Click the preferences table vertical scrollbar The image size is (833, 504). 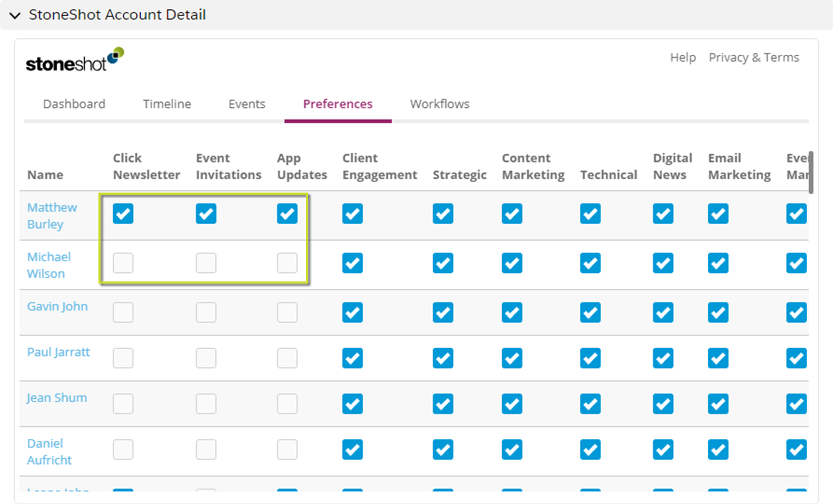[x=811, y=173]
